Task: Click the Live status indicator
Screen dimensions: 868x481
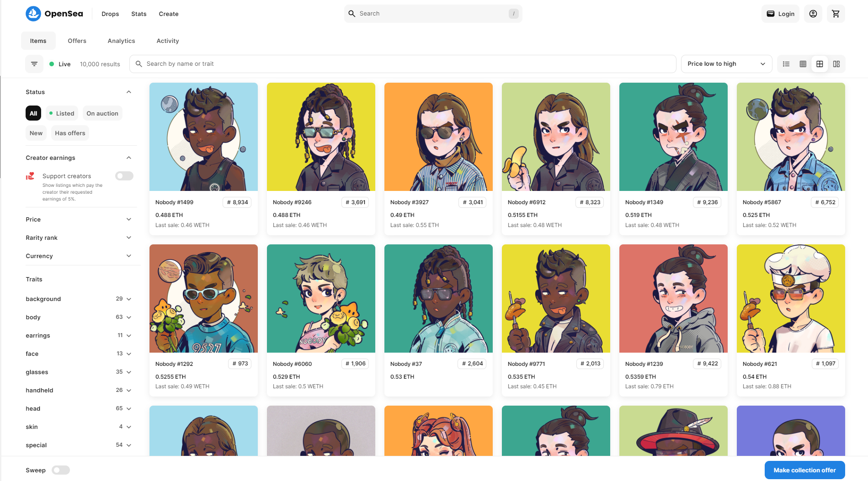Action: [x=60, y=64]
